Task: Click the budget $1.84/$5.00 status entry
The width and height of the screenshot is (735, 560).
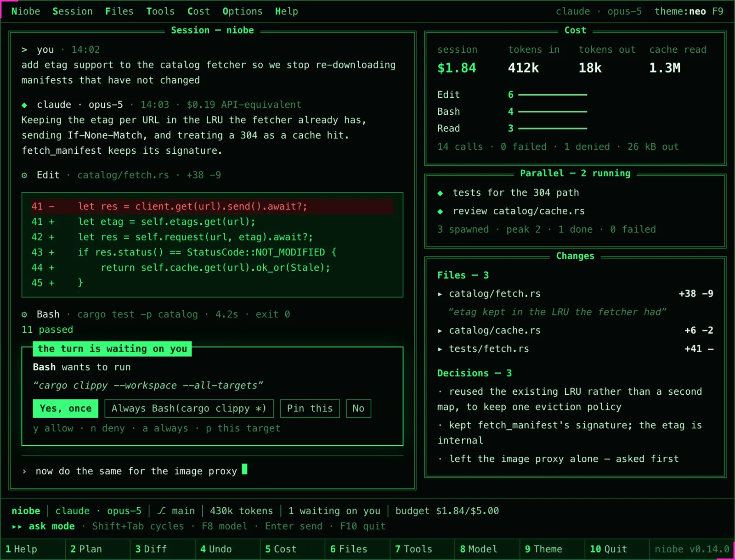Action: (447, 511)
